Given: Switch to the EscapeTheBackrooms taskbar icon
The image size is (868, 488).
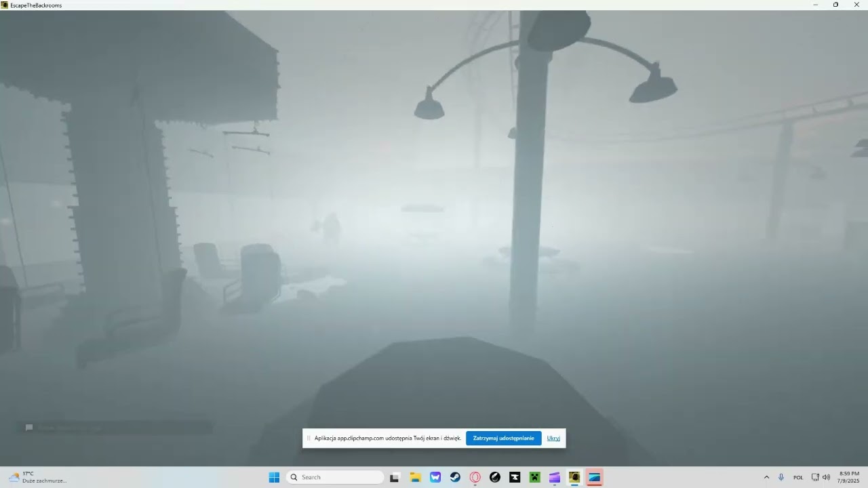Looking at the screenshot, I should coord(574,477).
